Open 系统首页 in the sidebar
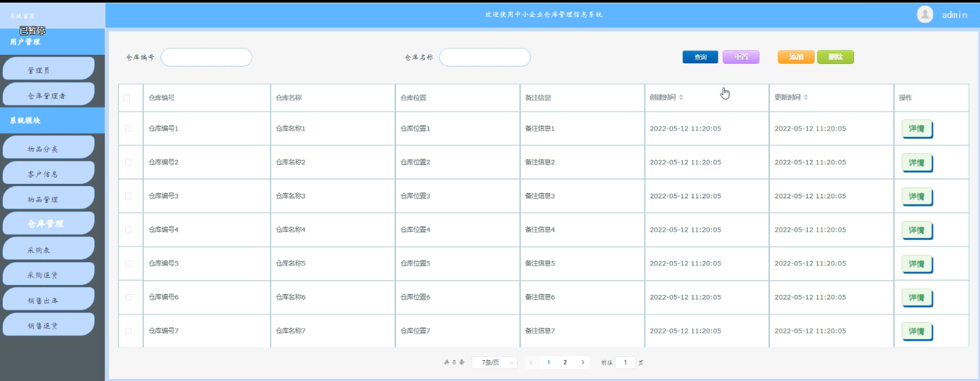This screenshot has width=980, height=381. tap(52, 15)
